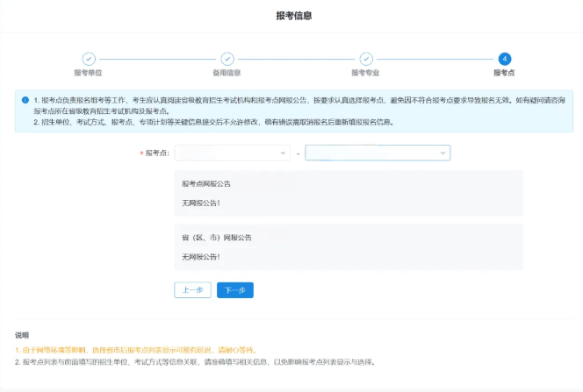Image resolution: width=583 pixels, height=392 pixels.
Task: Click 无网报公告! under 报考点网报公告
Action: (x=201, y=203)
